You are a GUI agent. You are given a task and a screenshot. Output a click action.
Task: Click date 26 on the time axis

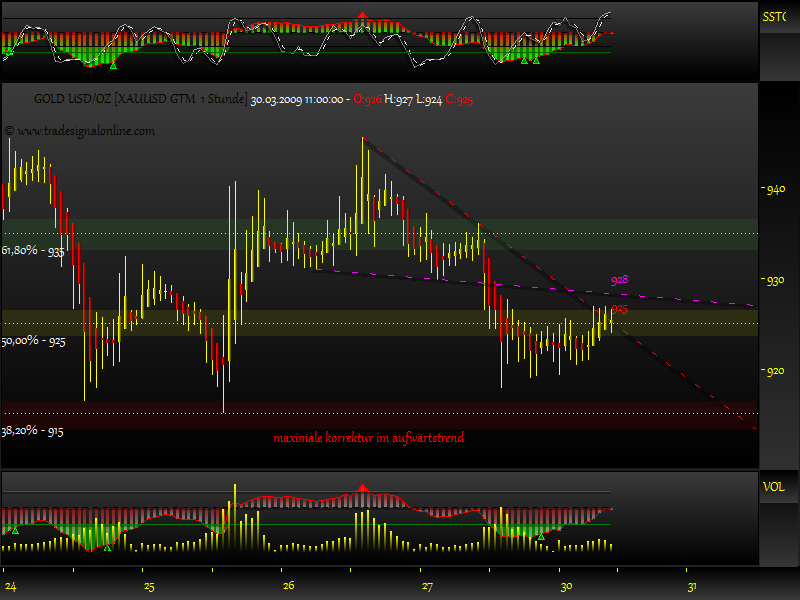coord(288,586)
